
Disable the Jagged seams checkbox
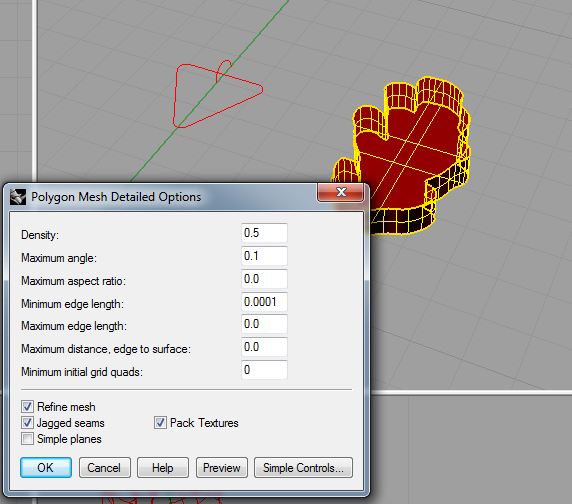coord(27,422)
